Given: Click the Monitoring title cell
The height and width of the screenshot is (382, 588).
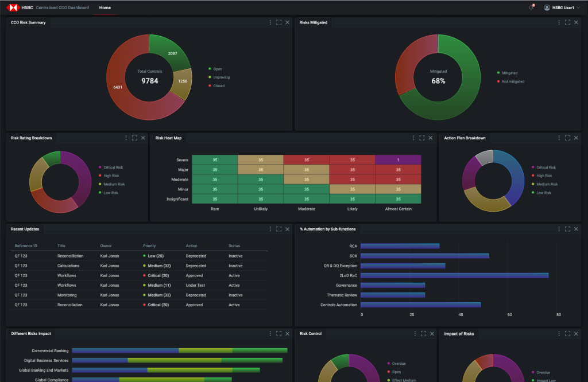Looking at the screenshot, I should pos(67,295).
